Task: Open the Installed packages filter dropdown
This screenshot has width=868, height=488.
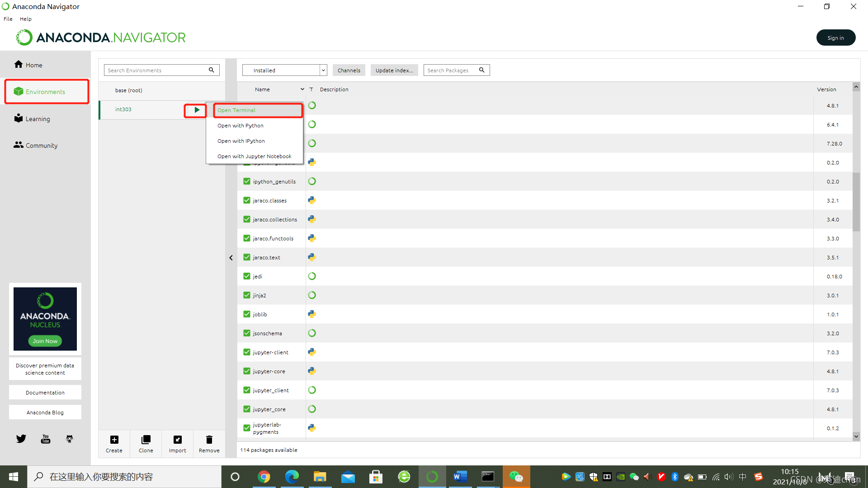Action: (323, 70)
